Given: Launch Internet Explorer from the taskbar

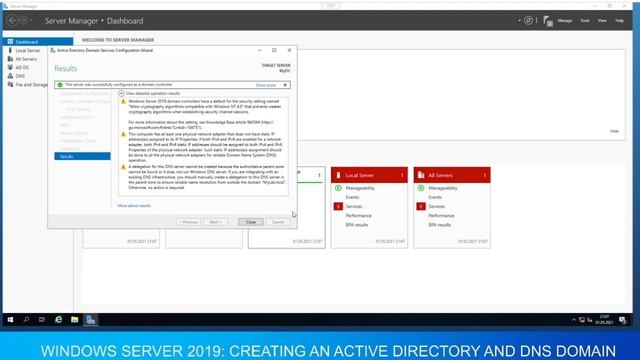Looking at the screenshot, I should (58, 320).
